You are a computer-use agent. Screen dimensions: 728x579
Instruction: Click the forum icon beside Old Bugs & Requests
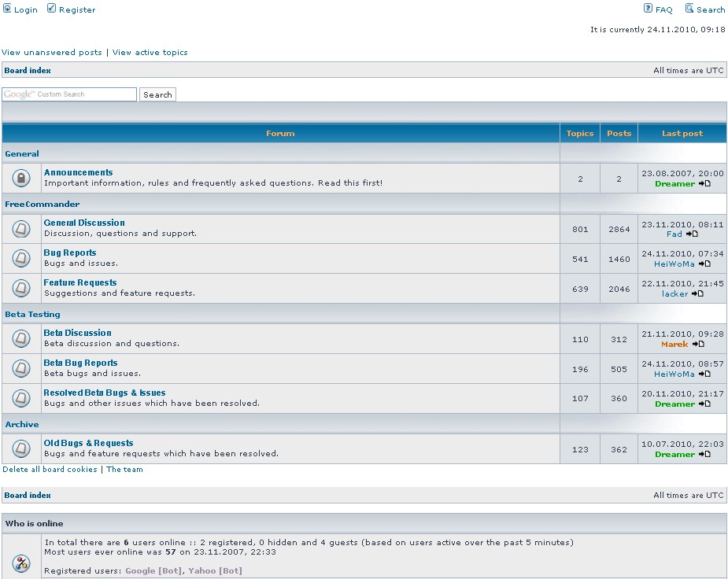tap(21, 448)
